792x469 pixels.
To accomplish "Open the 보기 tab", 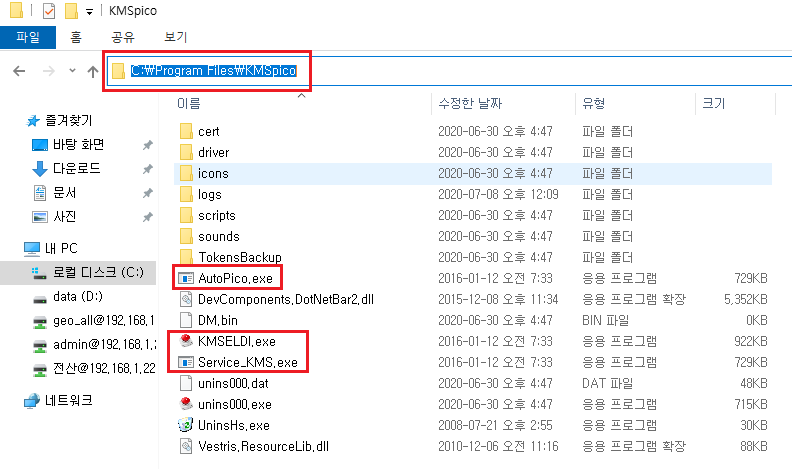I will coord(175,37).
